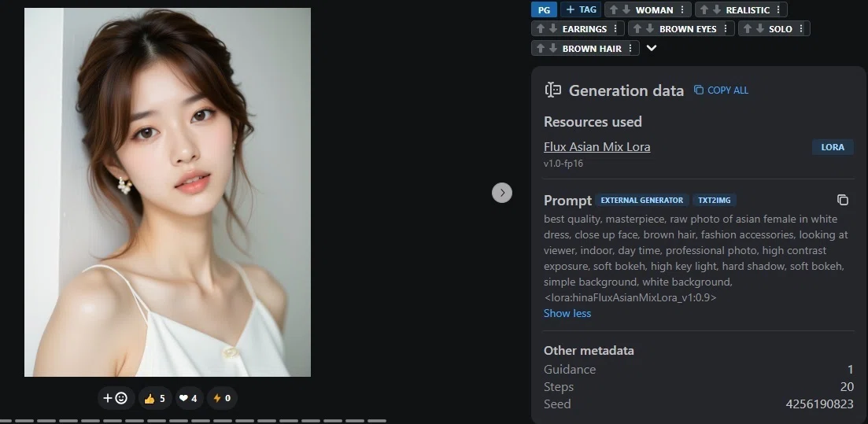
Task: Toggle lightning reaction with 0
Action: pyautogui.click(x=222, y=398)
